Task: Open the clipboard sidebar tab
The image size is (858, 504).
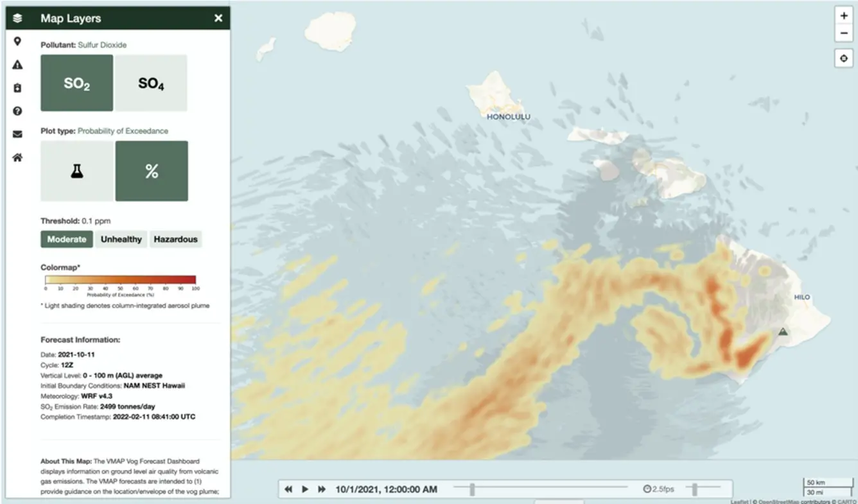Action: [17, 88]
